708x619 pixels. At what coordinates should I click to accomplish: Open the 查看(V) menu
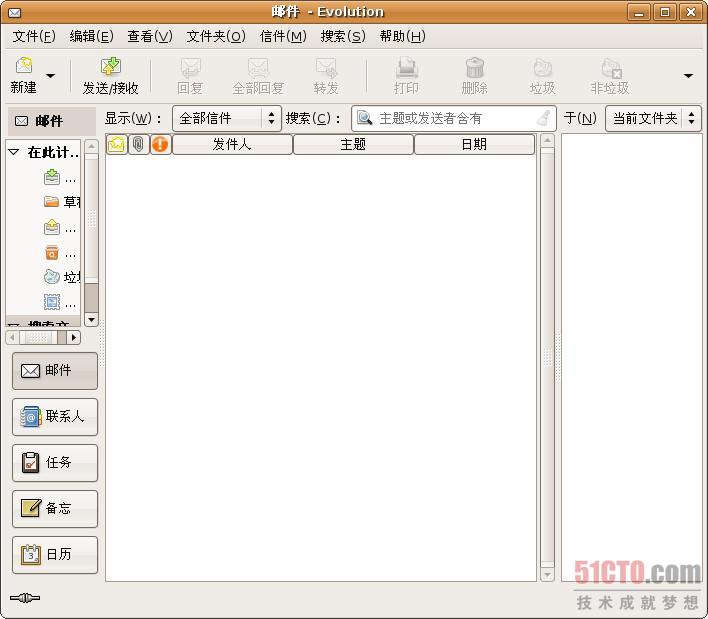(x=150, y=36)
